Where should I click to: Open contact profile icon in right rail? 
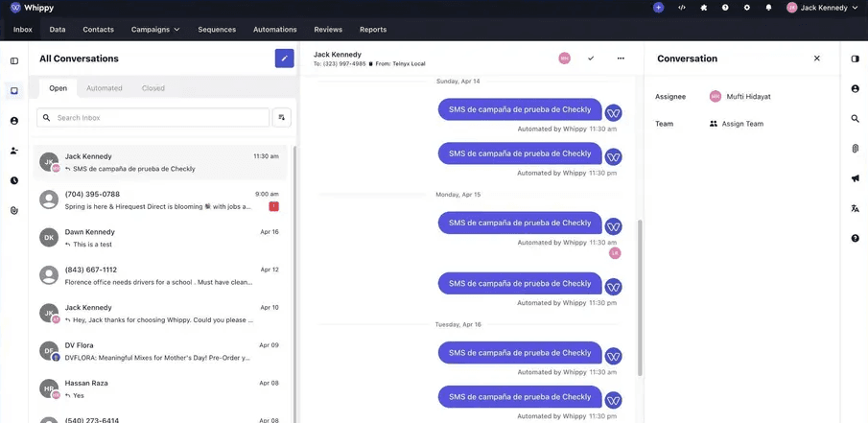tap(856, 88)
